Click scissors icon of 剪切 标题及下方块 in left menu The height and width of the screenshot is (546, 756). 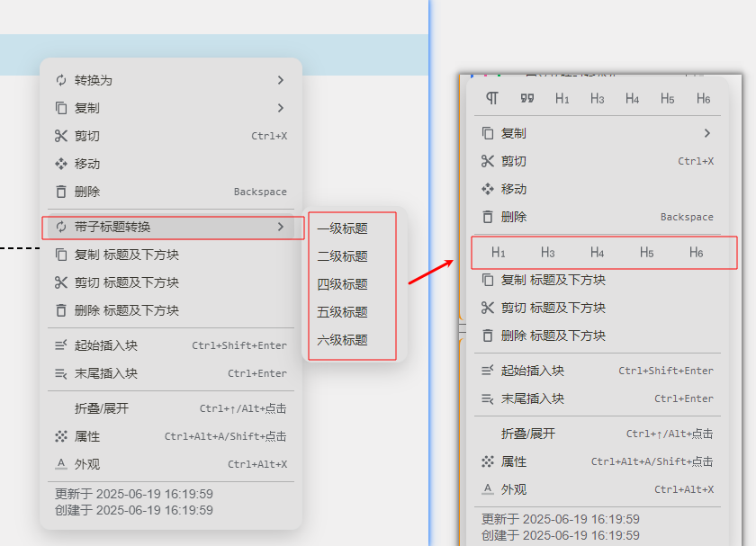click(x=61, y=282)
